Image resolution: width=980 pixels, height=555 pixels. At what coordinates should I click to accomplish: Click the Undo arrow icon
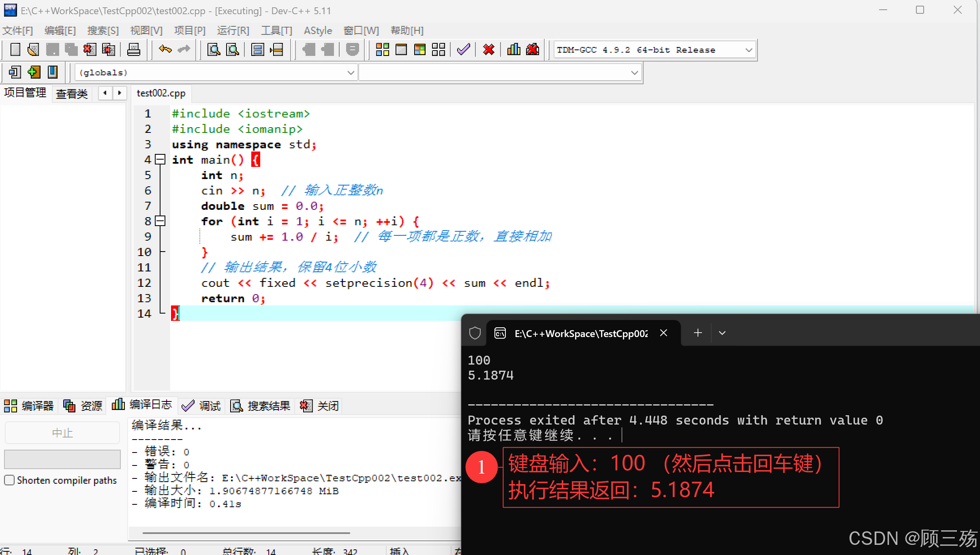(x=165, y=50)
